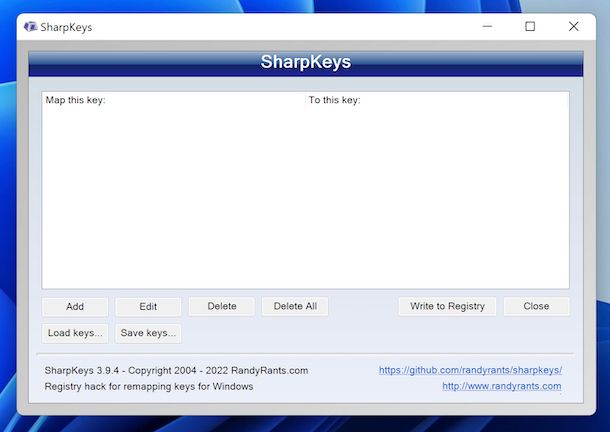Click the SharpKeys banner heading

(x=306, y=62)
